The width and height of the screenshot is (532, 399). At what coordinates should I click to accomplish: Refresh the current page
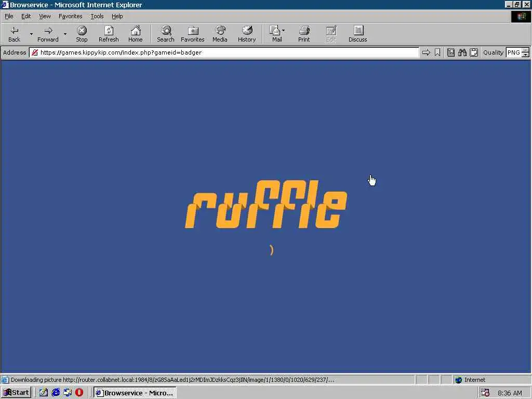click(x=109, y=34)
